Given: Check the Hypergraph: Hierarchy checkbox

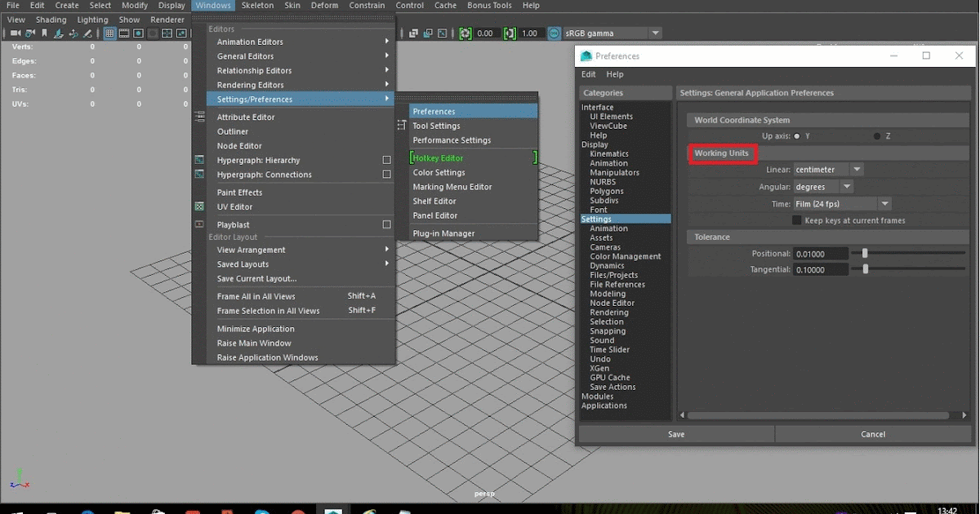Looking at the screenshot, I should tap(388, 160).
